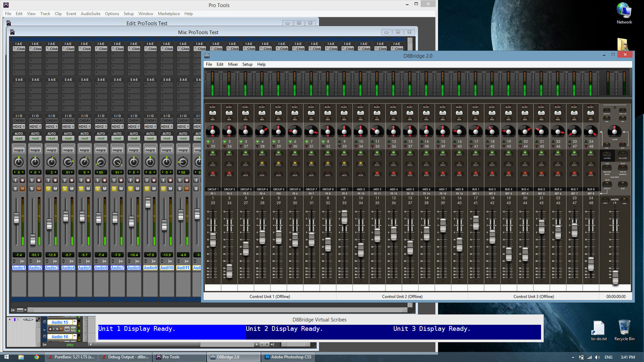
Task: Click REC/RDY on D8Bridge channel 1
Action: pyautogui.click(x=213, y=107)
